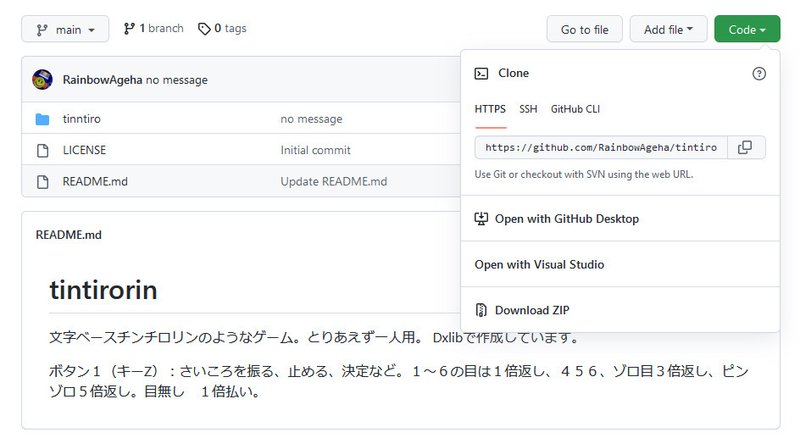Select Download ZIP
The image size is (800, 443).
(620, 310)
